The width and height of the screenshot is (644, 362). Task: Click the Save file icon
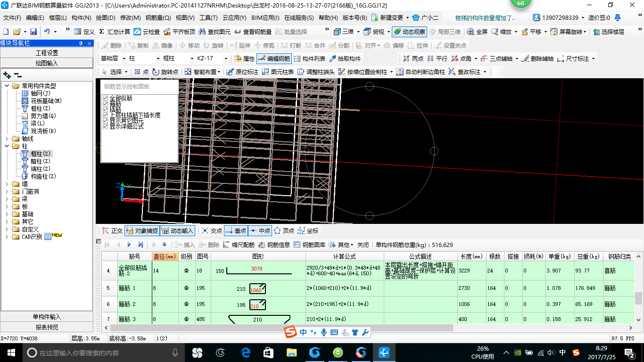[x=33, y=32]
